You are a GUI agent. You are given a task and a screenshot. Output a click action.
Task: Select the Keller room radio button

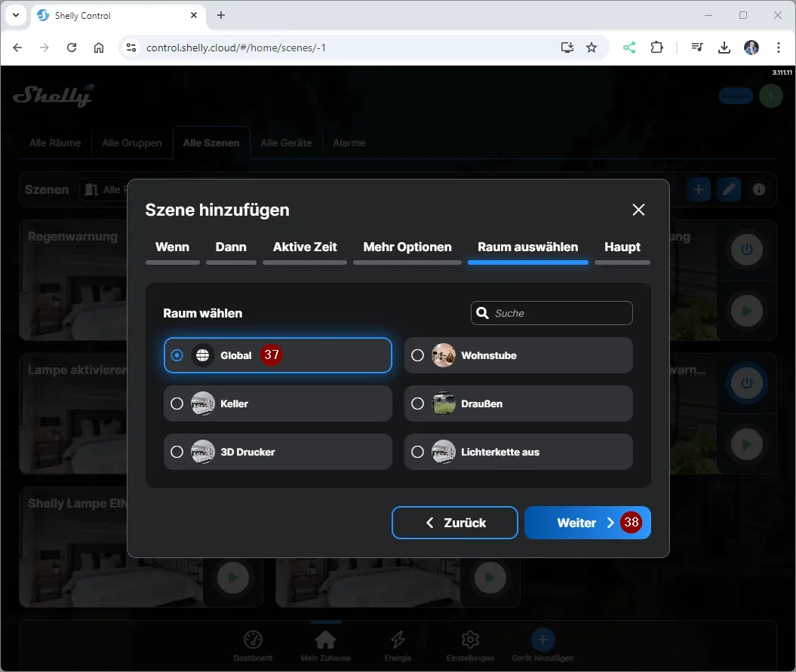click(177, 404)
